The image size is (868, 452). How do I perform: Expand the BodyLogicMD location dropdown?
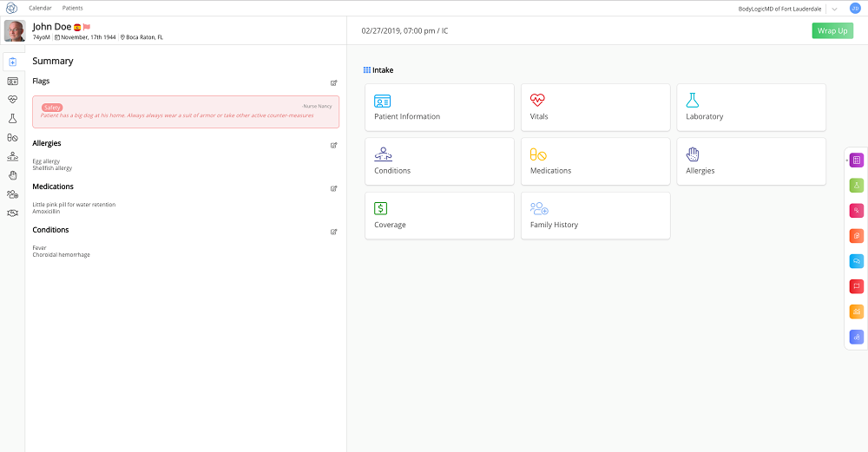833,9
